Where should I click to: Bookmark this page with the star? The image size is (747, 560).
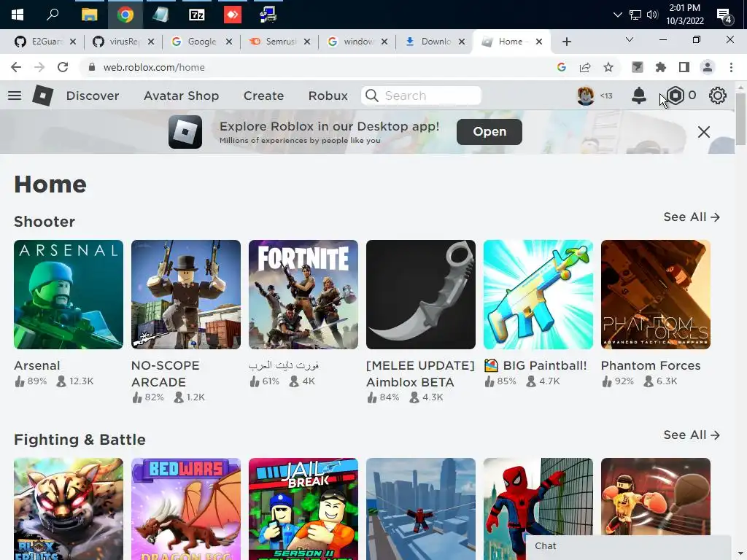point(608,67)
